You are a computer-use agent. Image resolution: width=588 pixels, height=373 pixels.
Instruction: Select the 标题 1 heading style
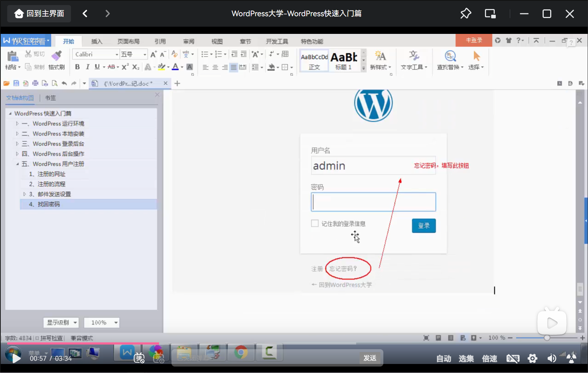point(344,61)
